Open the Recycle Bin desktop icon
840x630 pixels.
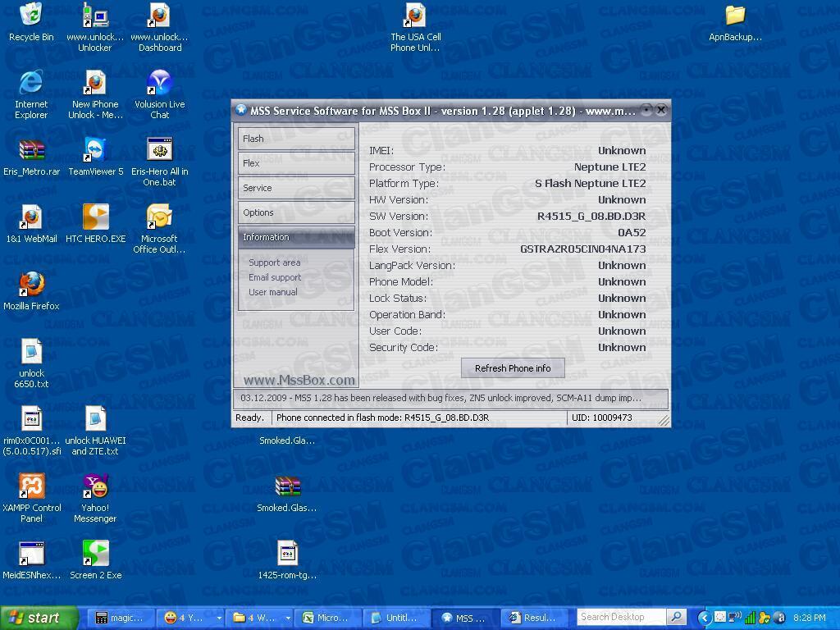[x=32, y=15]
